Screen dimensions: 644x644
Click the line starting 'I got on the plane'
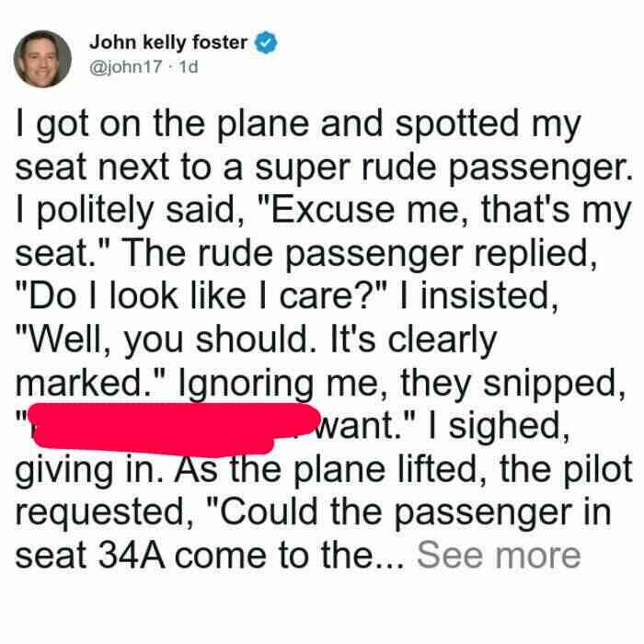[x=298, y=125]
